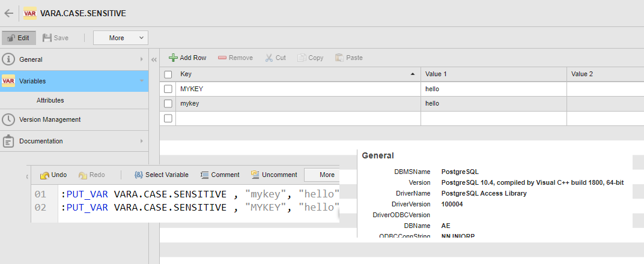The height and width of the screenshot is (264, 644).
Task: Expand the Documentation section arrow
Action: [142, 141]
